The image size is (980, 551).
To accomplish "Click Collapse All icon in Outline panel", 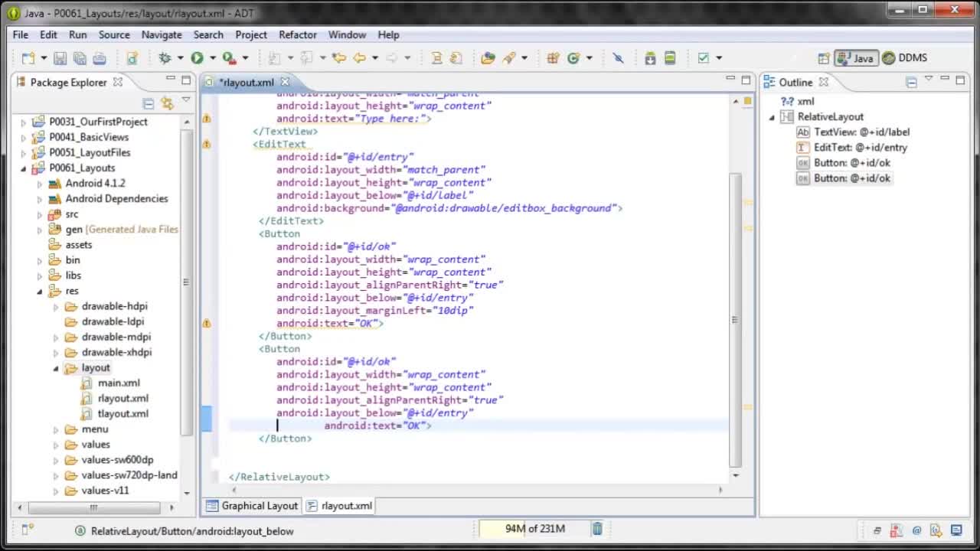I will pyautogui.click(x=911, y=82).
